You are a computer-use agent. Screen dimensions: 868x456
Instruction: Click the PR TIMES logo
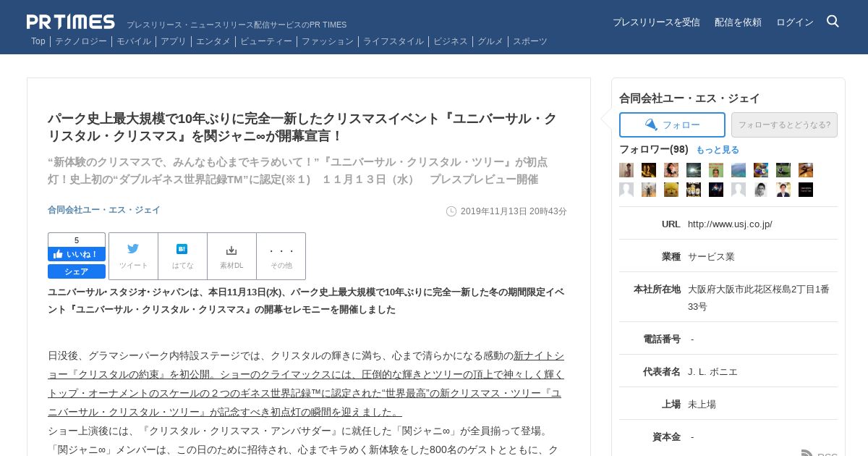(x=71, y=22)
